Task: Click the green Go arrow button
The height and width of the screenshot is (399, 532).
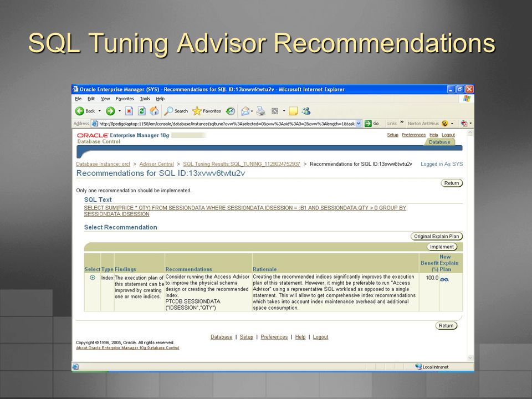Action: pyautogui.click(x=368, y=124)
